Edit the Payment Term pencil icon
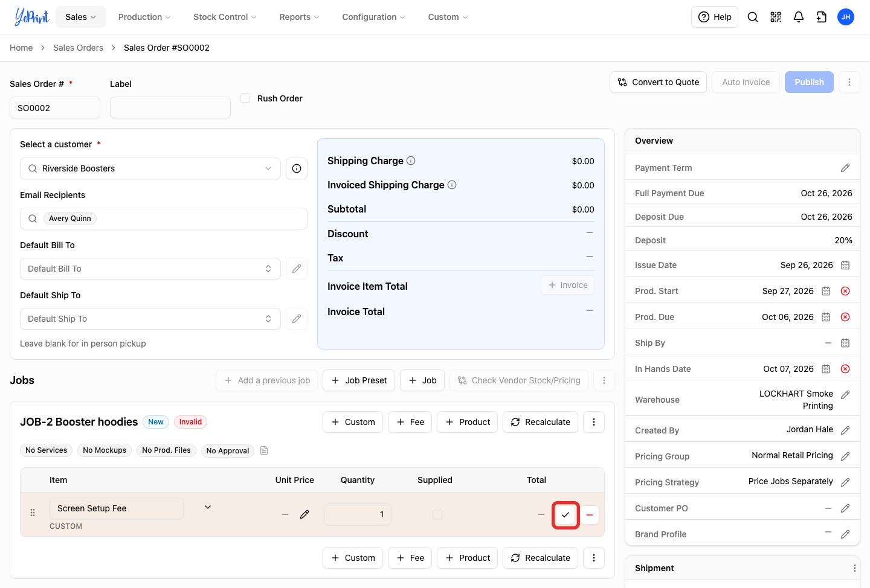This screenshot has width=870, height=588. click(845, 168)
